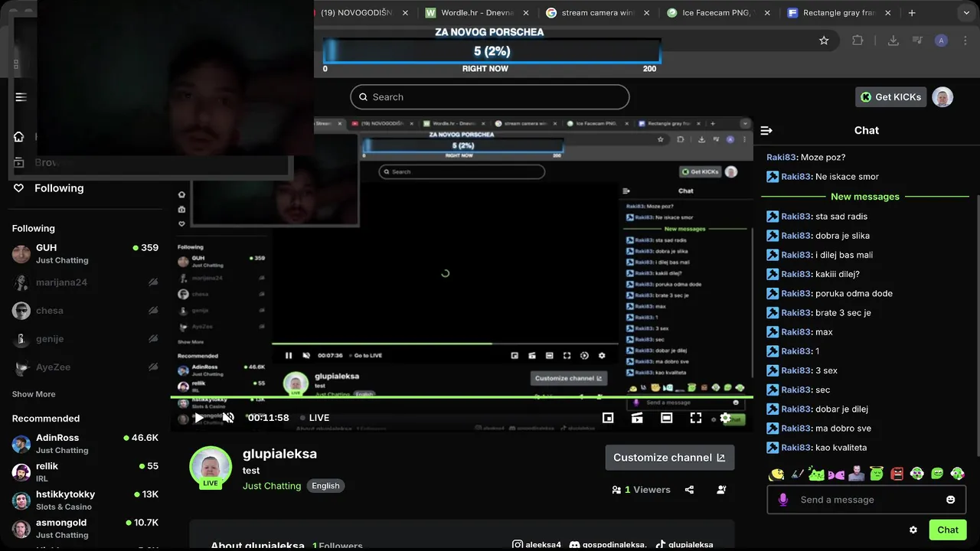Collapse the chat panel
Image resolution: width=980 pixels, height=551 pixels.
click(x=766, y=131)
